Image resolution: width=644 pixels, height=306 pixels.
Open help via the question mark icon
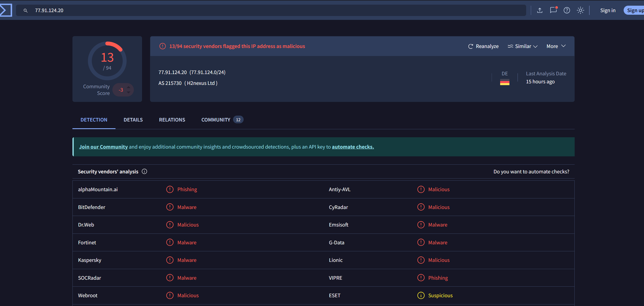coord(566,10)
